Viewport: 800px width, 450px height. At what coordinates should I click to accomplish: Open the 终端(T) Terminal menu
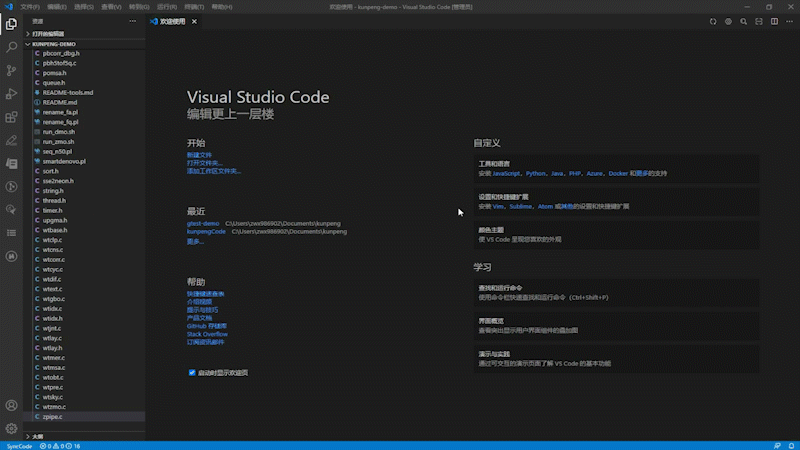pyautogui.click(x=194, y=7)
